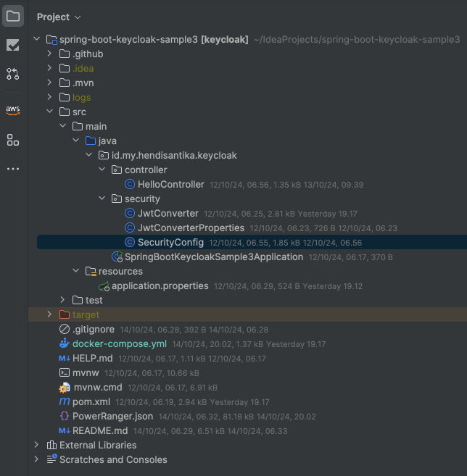Select the .gitignore file name

pyautogui.click(x=94, y=329)
